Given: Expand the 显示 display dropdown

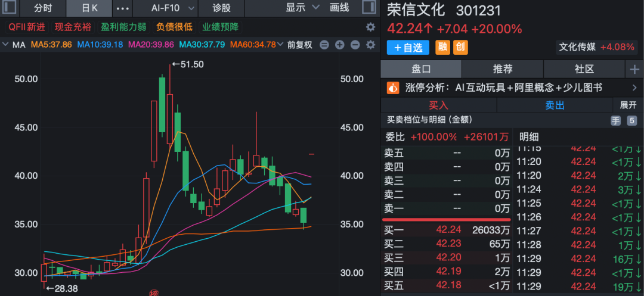Looking at the screenshot, I should pos(301,8).
